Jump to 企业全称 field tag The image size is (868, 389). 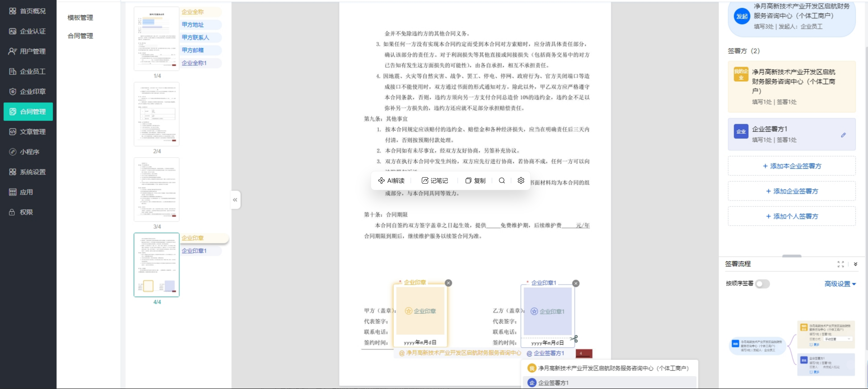click(201, 12)
